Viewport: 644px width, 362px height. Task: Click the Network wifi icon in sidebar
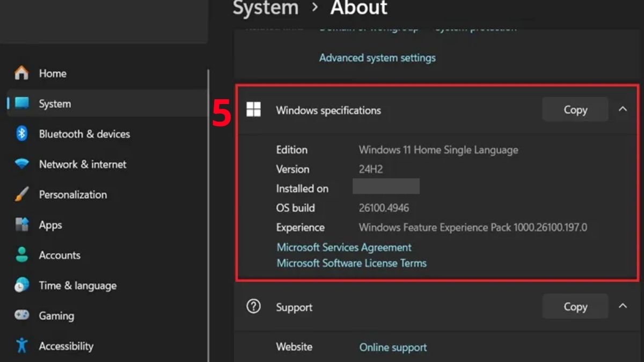21,164
